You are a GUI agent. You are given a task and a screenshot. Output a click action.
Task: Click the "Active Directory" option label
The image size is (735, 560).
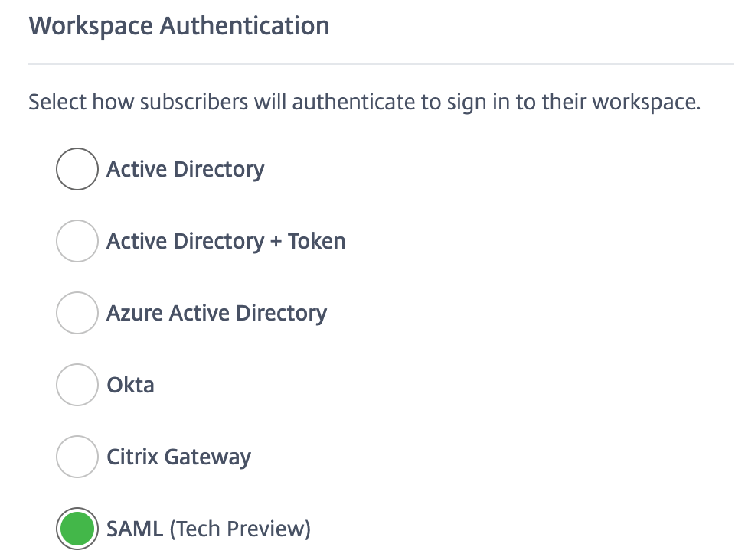[185, 169]
